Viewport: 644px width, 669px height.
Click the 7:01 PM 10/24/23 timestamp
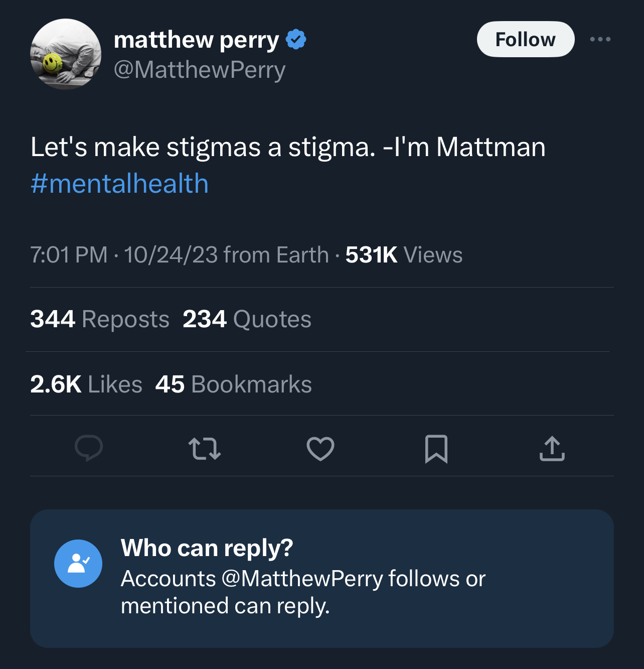tap(124, 255)
